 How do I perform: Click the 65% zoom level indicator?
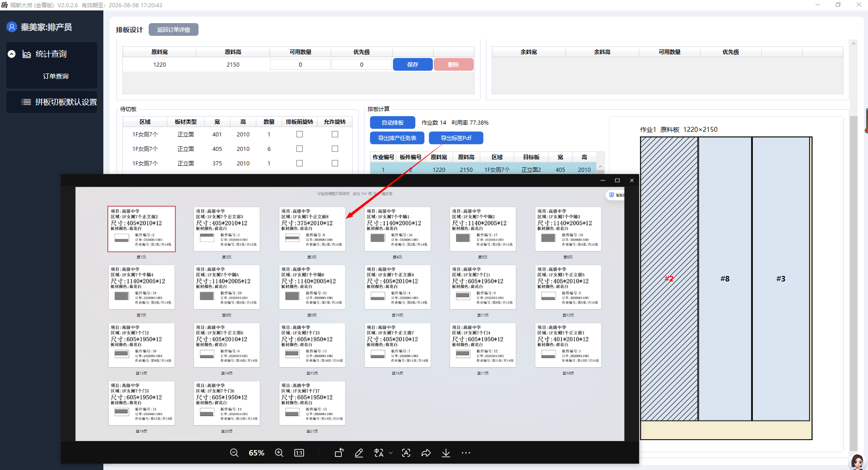click(x=257, y=453)
